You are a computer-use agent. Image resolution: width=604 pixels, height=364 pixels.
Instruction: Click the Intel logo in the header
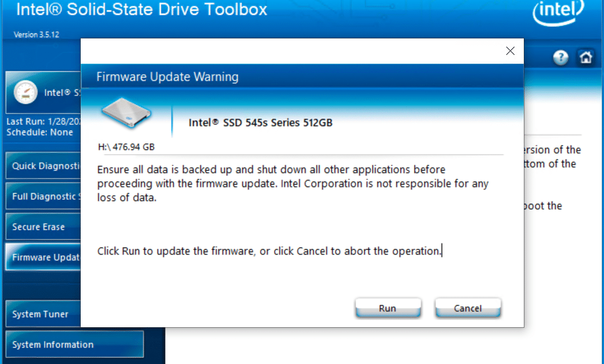tap(558, 12)
